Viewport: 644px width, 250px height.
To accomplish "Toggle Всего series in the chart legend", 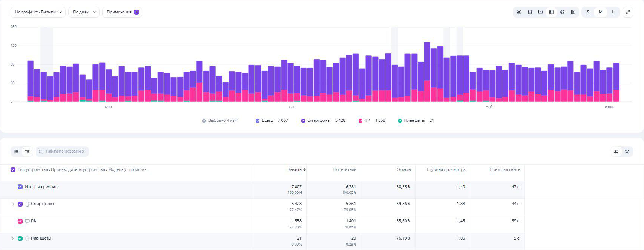I will [x=258, y=121].
